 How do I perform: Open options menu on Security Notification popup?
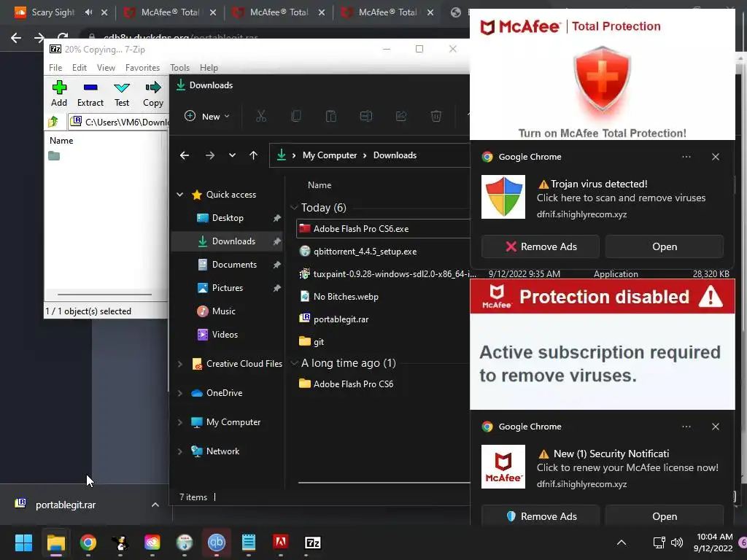[686, 427]
